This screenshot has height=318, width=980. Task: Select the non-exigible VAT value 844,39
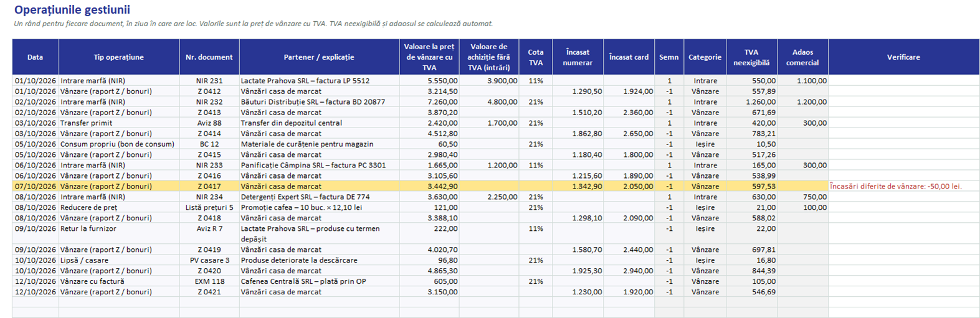click(x=752, y=271)
